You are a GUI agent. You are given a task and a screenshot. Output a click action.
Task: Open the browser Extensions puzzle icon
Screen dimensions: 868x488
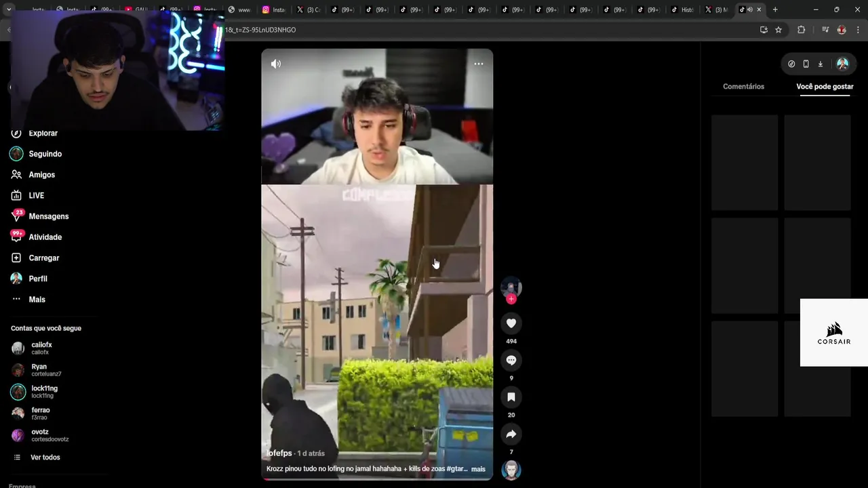(801, 30)
